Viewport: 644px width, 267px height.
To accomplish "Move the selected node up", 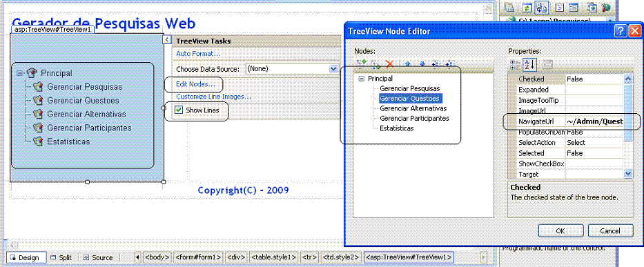I will (407, 63).
